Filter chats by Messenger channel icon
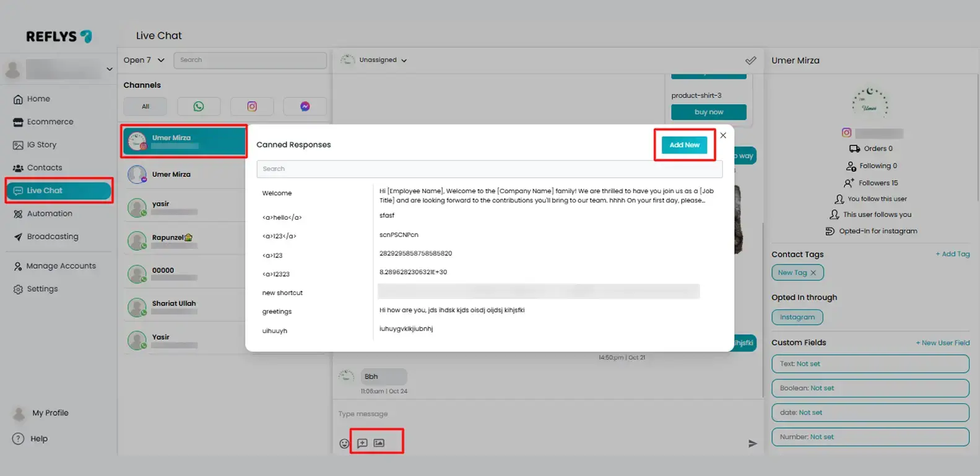 305,106
